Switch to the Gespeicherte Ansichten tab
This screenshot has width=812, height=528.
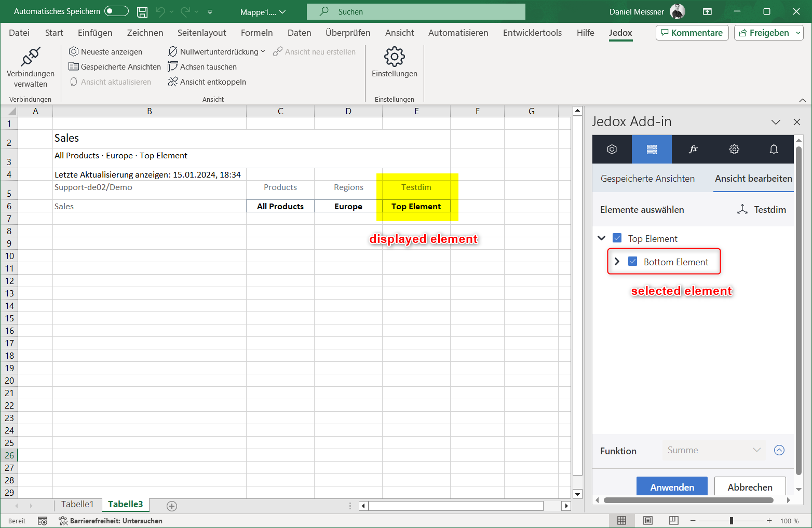pyautogui.click(x=647, y=179)
